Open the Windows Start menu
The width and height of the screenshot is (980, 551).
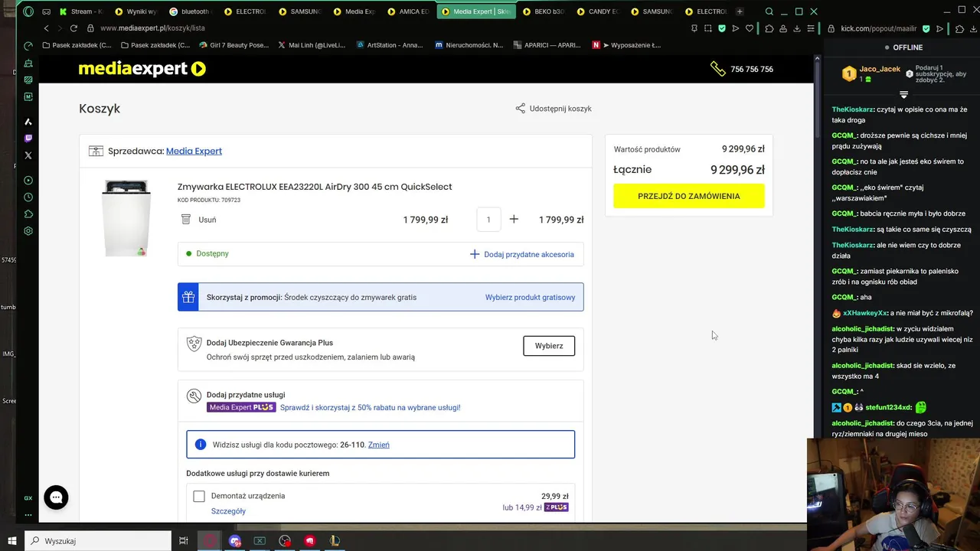(12, 541)
